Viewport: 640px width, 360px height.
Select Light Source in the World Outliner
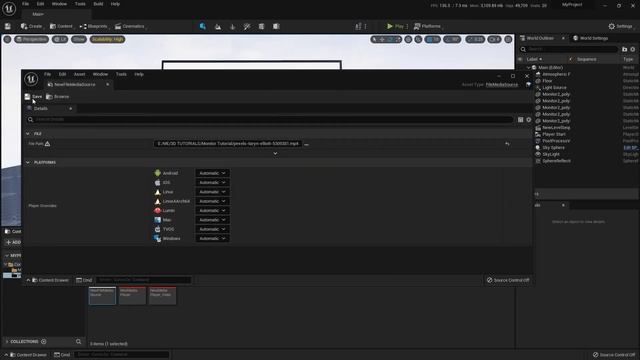[x=554, y=88]
